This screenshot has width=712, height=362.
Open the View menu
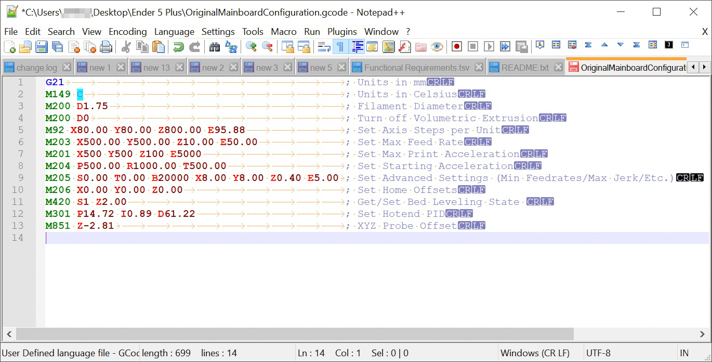91,31
